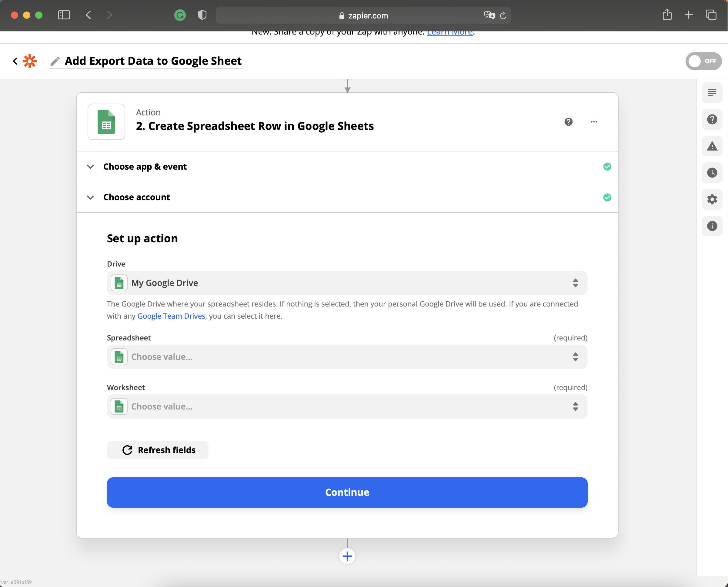Add a step with the plus button

[x=347, y=556]
